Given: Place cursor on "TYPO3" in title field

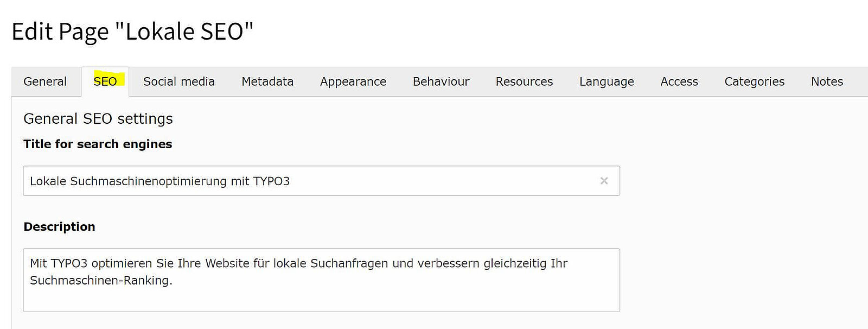Looking at the screenshot, I should (271, 181).
